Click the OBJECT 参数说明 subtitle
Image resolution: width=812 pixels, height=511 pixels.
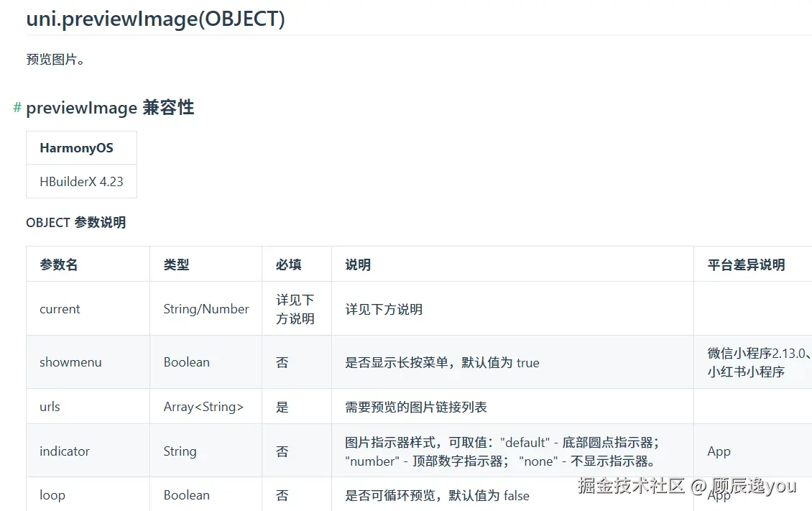pyautogui.click(x=75, y=222)
